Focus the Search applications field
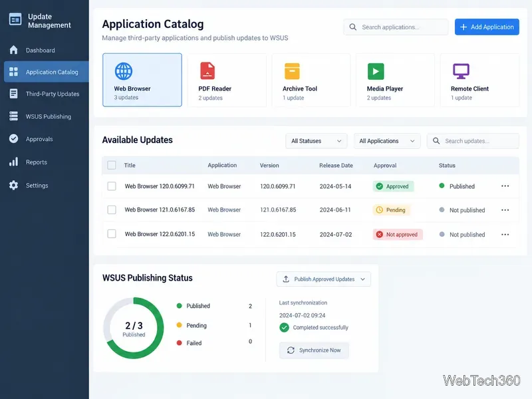This screenshot has width=532, height=399. 396,27
